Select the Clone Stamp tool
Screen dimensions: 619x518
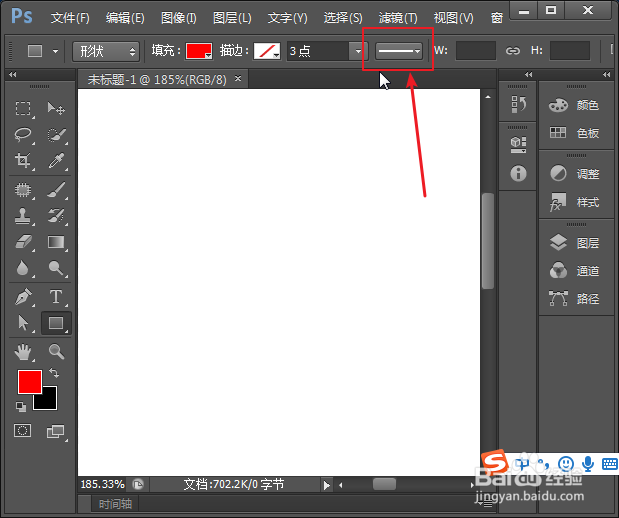[x=23, y=216]
